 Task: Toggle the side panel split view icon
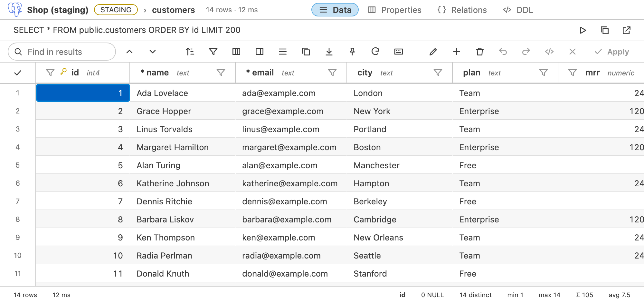[x=260, y=52]
